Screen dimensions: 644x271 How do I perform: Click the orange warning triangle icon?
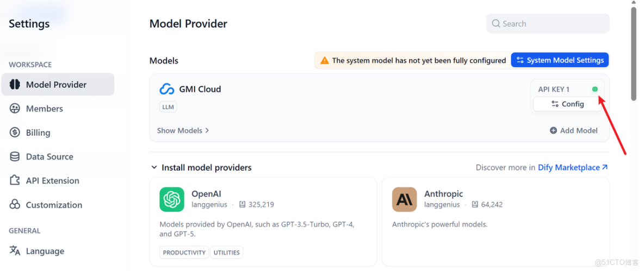coord(325,60)
